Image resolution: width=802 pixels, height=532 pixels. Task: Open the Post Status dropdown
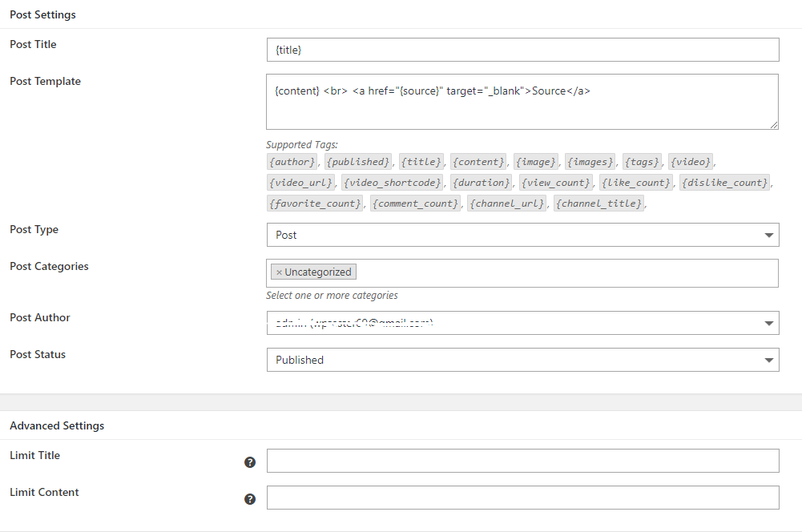pyautogui.click(x=522, y=360)
